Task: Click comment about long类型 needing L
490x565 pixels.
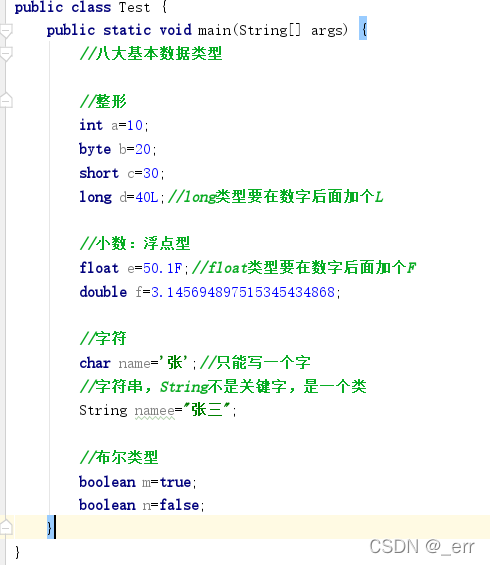Action: (276, 197)
